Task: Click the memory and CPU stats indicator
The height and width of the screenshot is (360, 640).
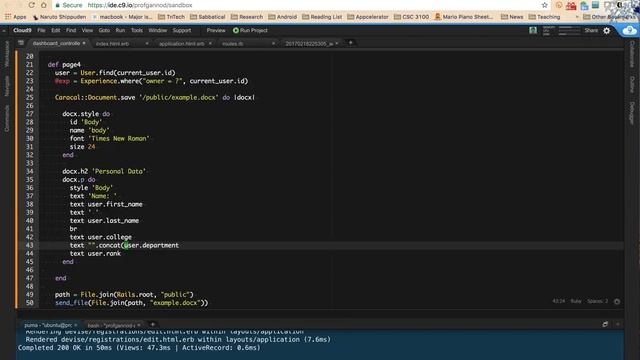Action: click(561, 30)
